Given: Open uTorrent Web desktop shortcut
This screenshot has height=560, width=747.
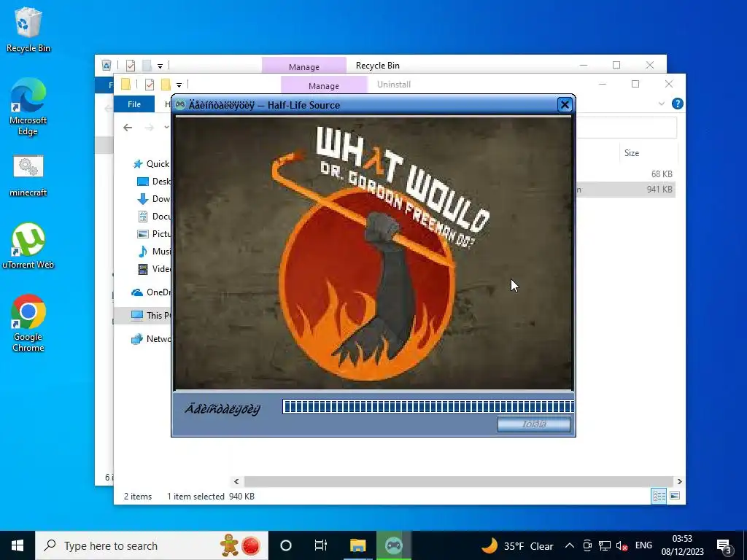Looking at the screenshot, I should (x=28, y=246).
